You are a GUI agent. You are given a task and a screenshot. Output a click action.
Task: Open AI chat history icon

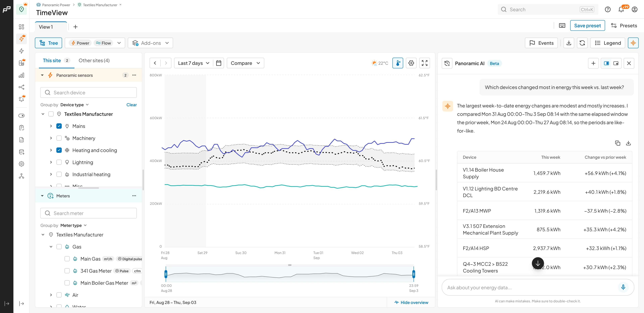[447, 64]
